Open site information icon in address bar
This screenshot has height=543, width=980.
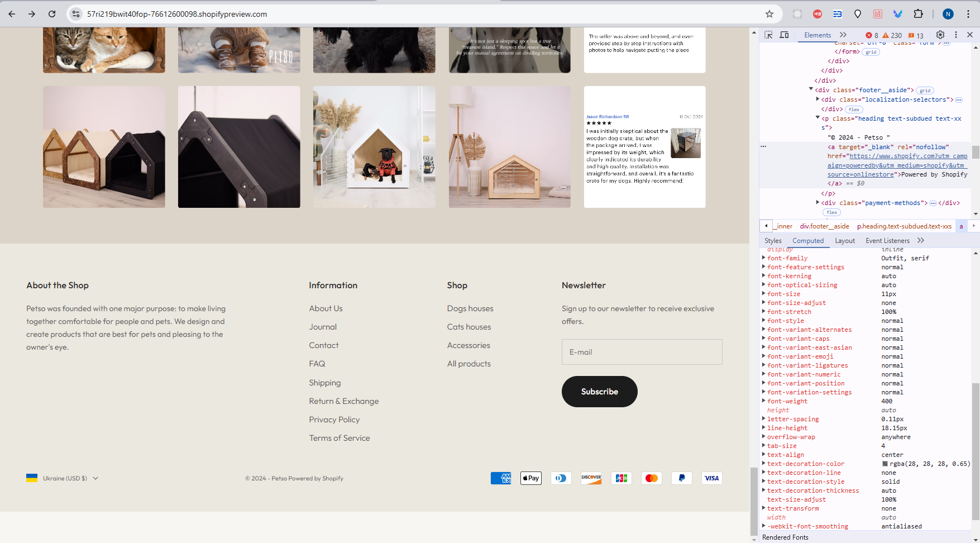(77, 14)
